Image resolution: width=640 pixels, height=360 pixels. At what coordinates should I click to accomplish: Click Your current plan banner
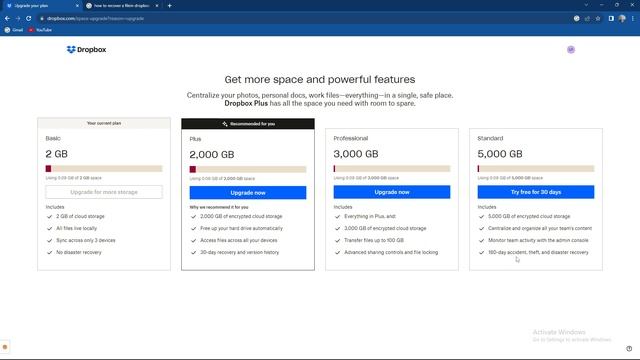point(104,123)
